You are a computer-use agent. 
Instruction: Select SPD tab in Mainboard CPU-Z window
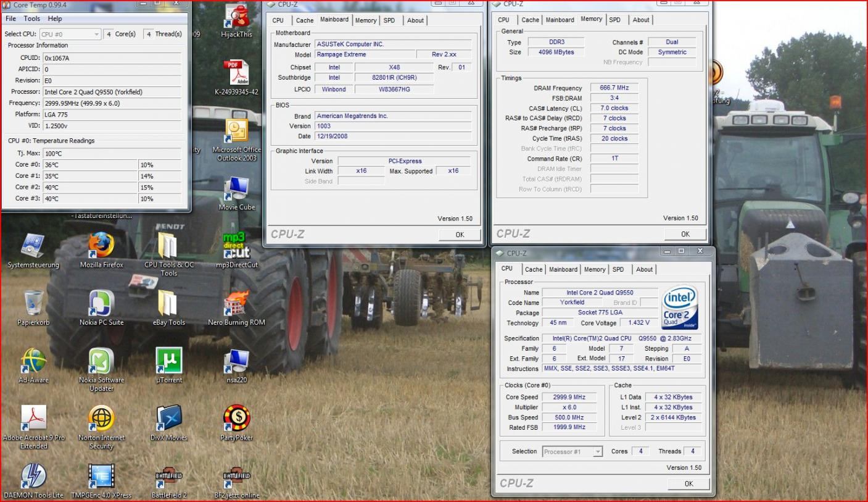(389, 20)
